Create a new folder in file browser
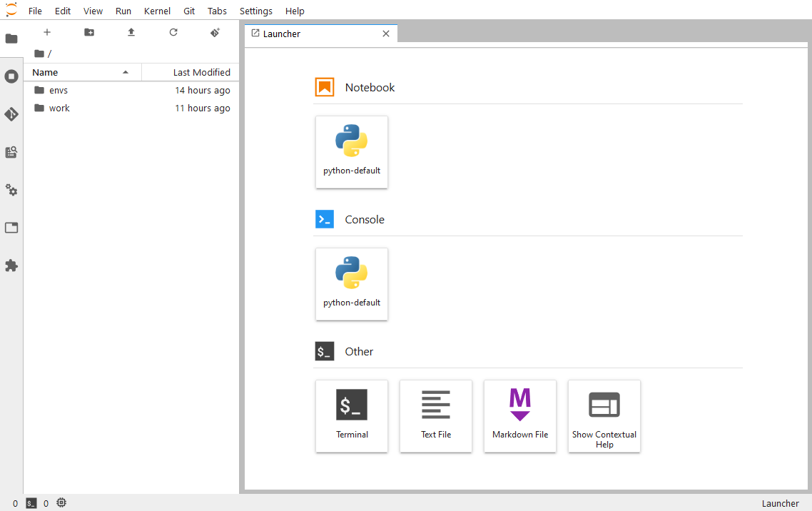 89,32
